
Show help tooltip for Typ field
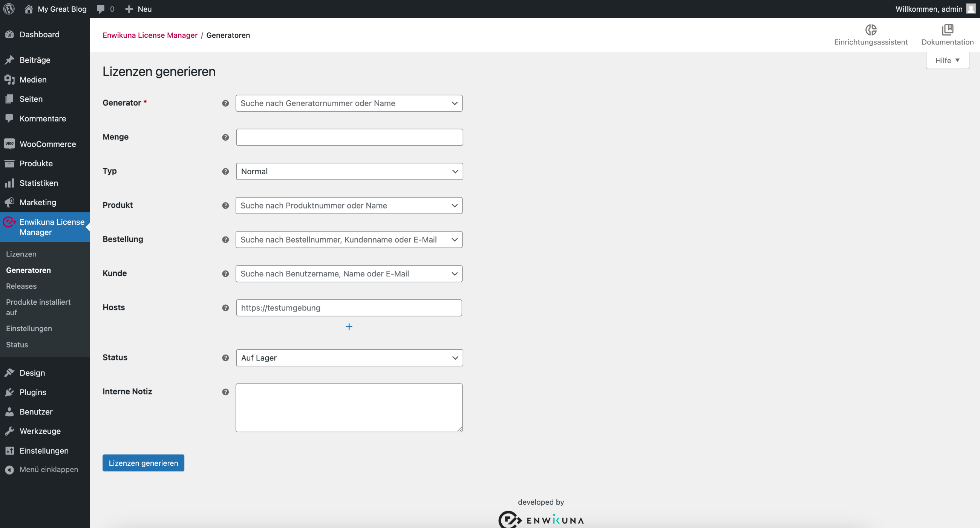tap(226, 171)
